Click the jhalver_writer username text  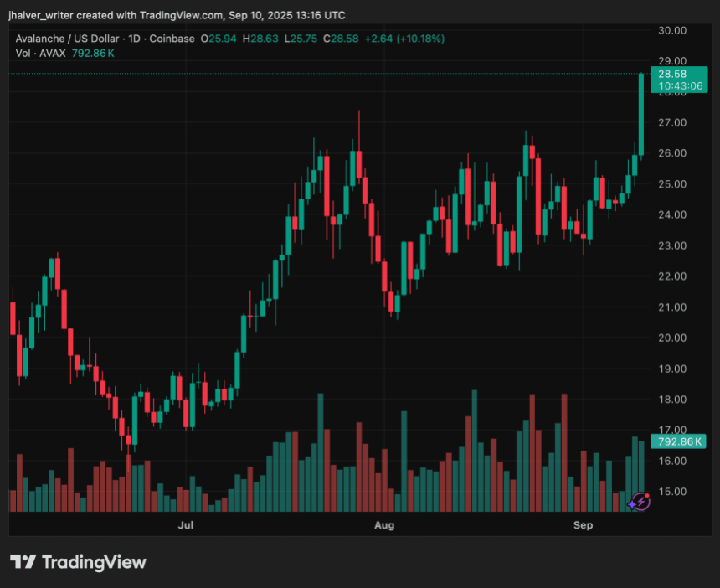click(42, 14)
